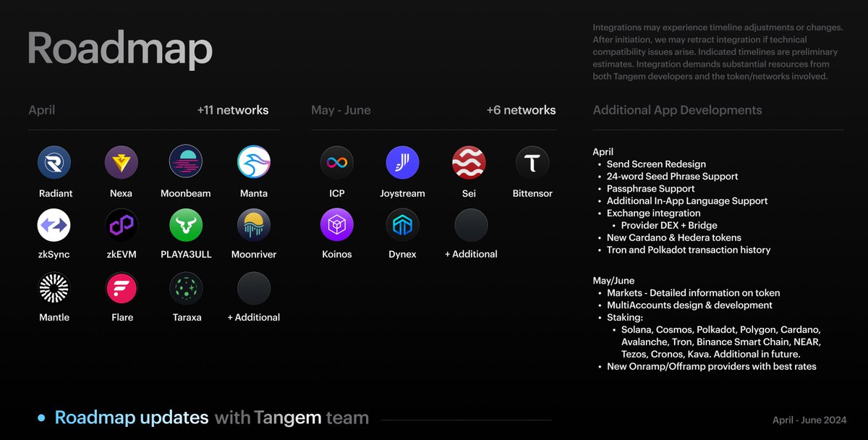This screenshot has width=868, height=440.
Task: Select the Moonriver network icon
Action: (254, 225)
